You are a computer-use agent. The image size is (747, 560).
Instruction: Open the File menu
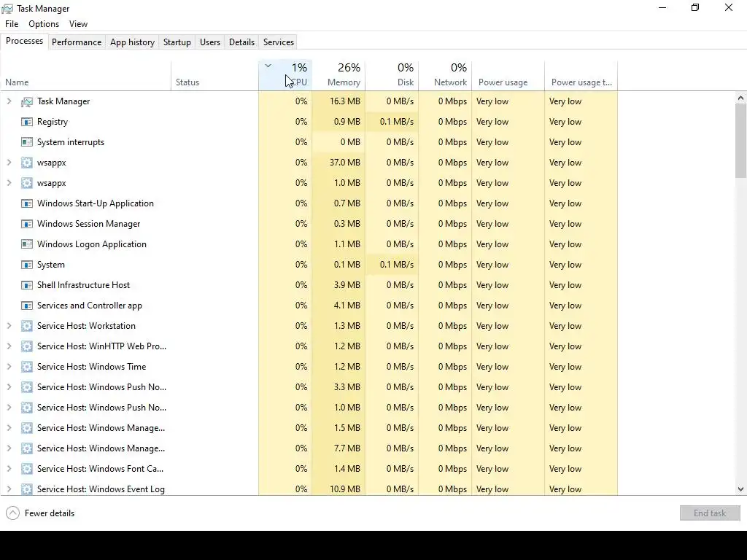[12, 24]
